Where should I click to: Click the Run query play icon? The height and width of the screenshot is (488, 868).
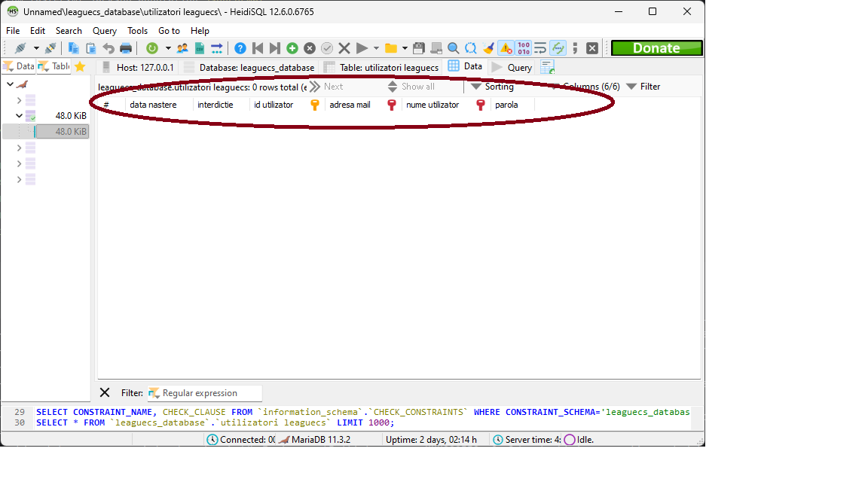click(x=362, y=48)
